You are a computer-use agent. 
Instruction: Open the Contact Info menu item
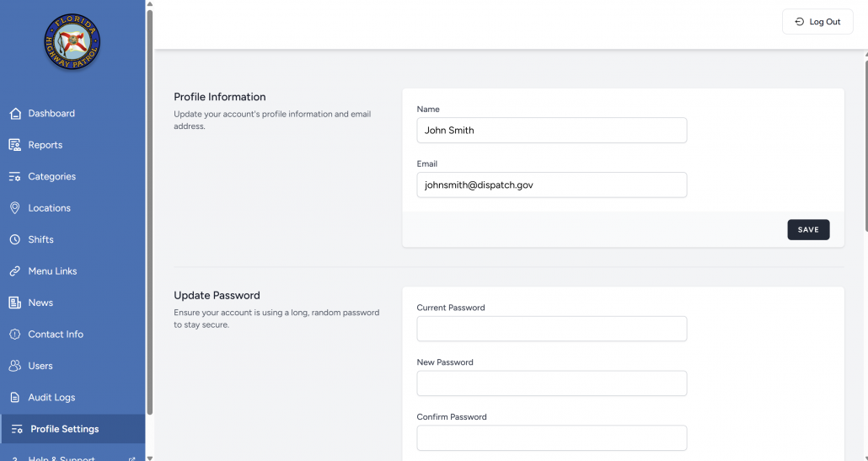56,335
